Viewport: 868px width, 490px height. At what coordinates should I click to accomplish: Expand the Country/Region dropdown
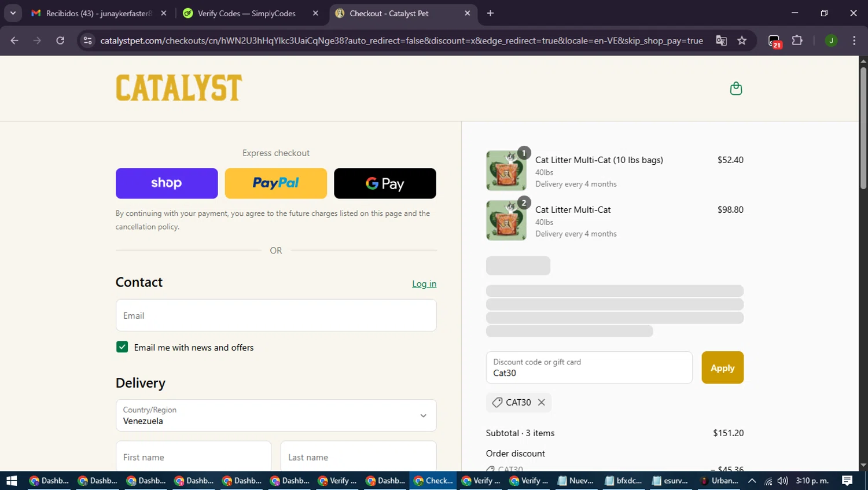(276, 415)
